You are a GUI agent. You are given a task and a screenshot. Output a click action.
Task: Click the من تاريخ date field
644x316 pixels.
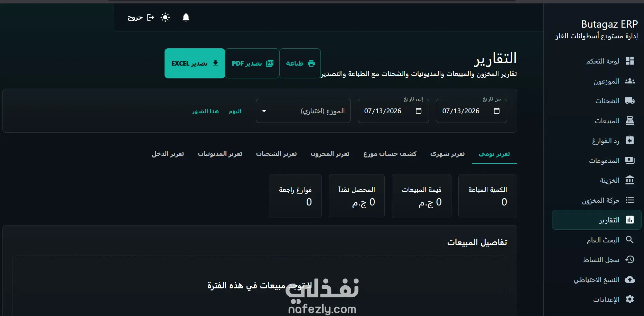[472, 111]
